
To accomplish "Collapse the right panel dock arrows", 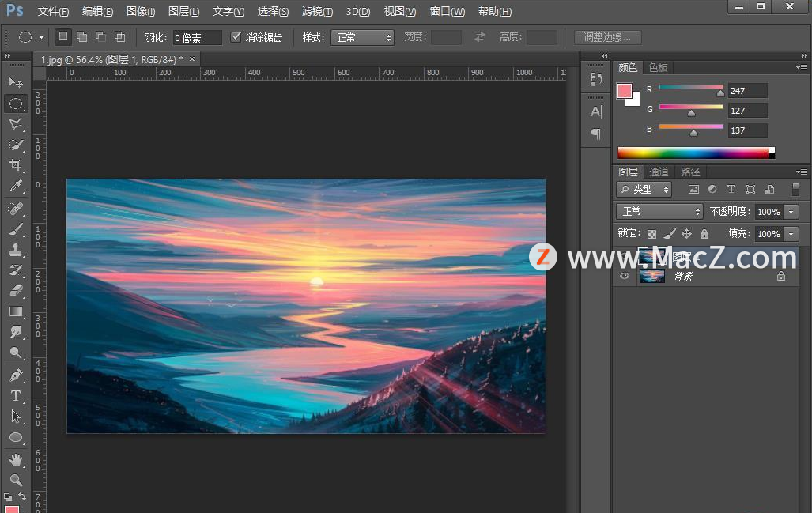I will (804, 56).
